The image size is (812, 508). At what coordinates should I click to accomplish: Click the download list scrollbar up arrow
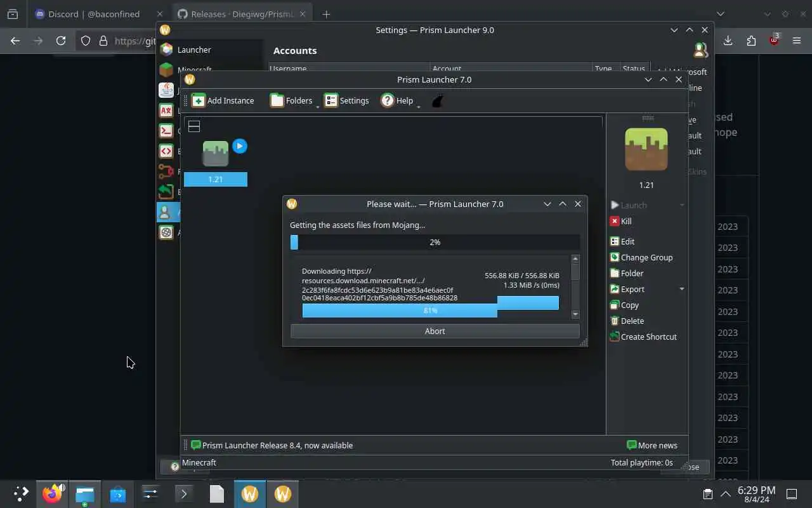[x=575, y=258]
